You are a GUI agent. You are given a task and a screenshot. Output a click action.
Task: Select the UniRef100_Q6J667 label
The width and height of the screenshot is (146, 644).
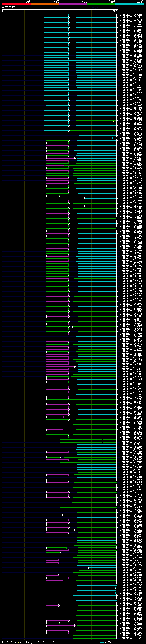pos(131,540)
